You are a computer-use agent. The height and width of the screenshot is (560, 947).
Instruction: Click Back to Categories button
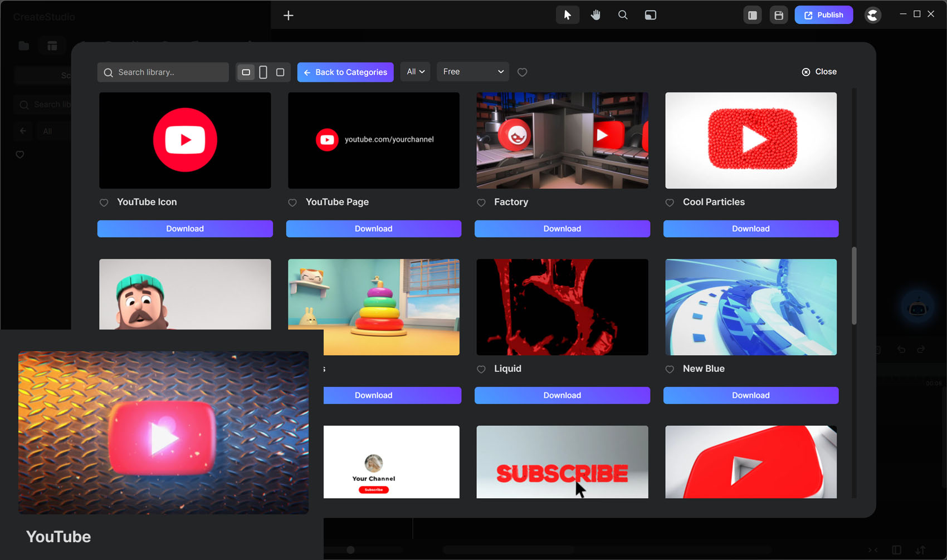[345, 72]
